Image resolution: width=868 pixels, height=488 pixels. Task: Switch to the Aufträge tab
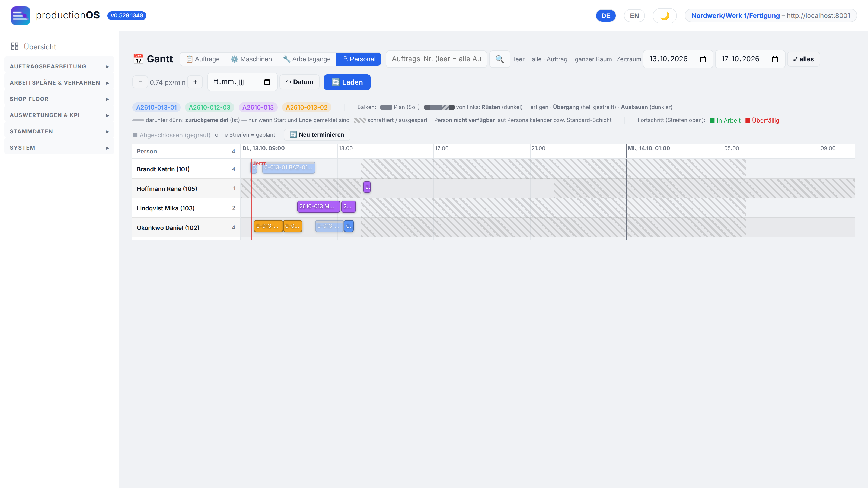(x=203, y=59)
